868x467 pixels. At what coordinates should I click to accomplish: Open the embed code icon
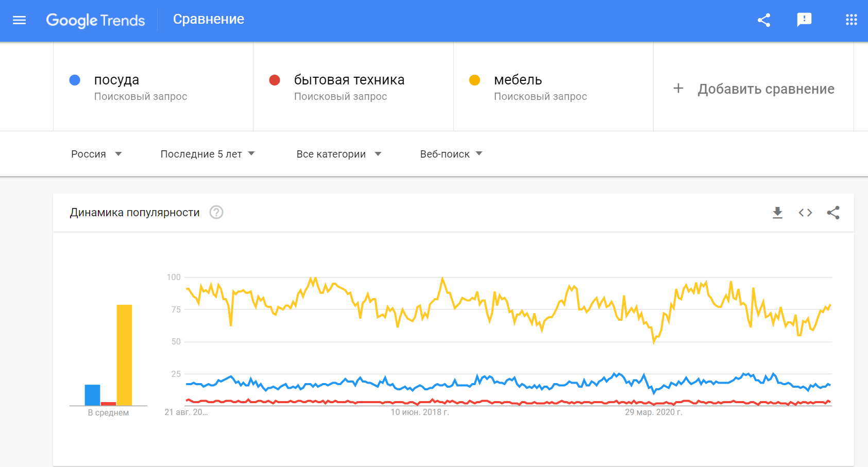(806, 213)
